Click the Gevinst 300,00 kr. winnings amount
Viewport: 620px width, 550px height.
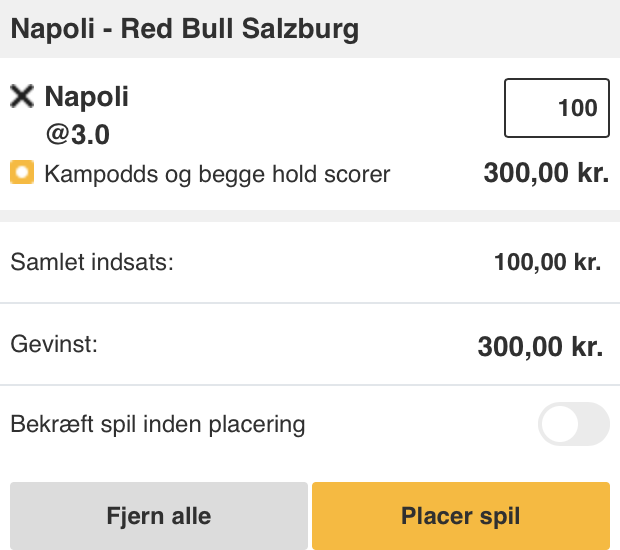pyautogui.click(x=540, y=347)
